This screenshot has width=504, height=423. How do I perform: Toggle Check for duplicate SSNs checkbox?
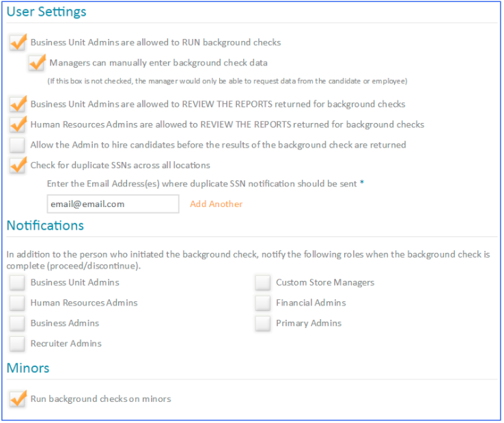[x=17, y=165]
